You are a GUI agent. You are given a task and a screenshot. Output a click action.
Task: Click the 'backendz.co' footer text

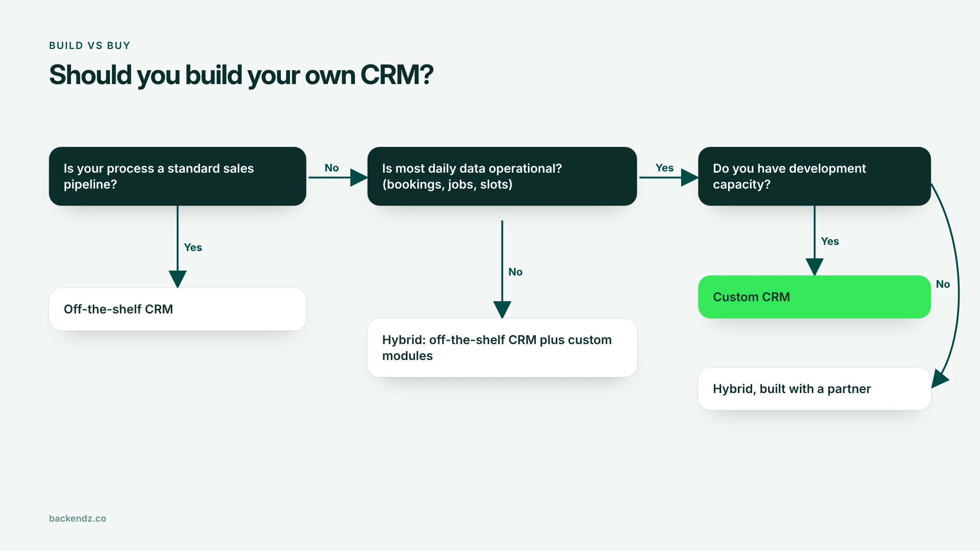click(78, 518)
